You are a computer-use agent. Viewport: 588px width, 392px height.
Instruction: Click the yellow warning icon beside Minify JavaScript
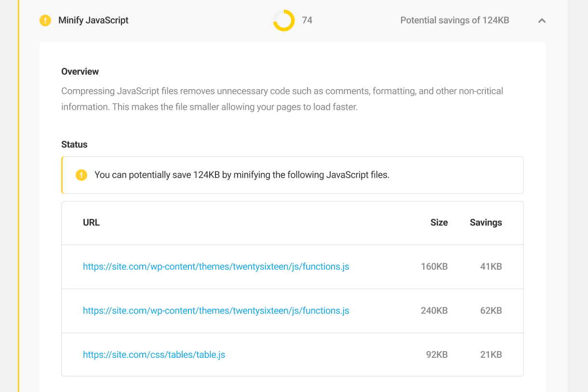point(44,20)
